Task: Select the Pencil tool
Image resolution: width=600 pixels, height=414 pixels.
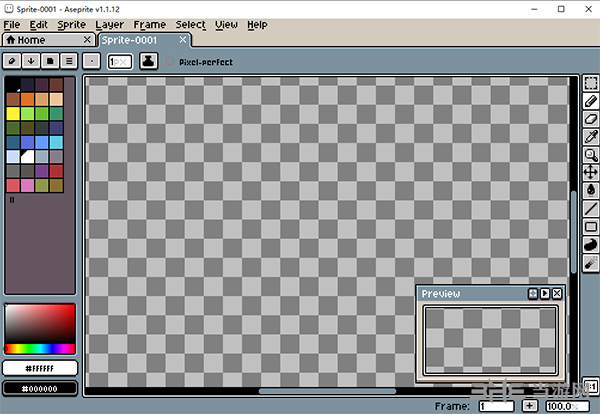Action: [x=591, y=101]
